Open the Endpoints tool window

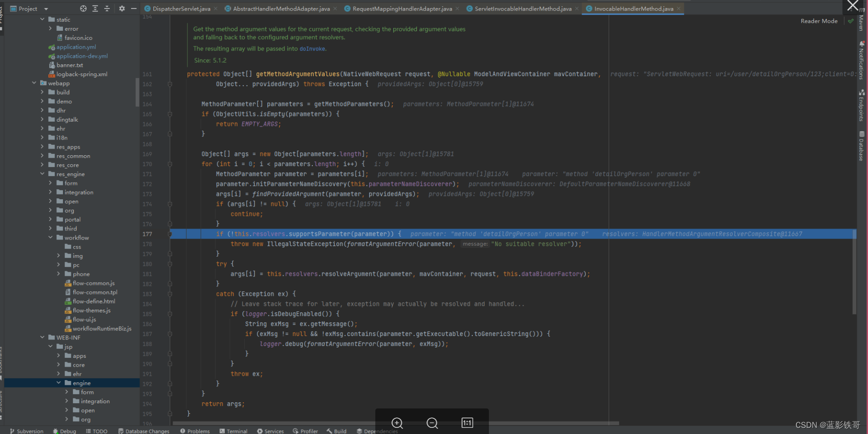[x=862, y=106]
